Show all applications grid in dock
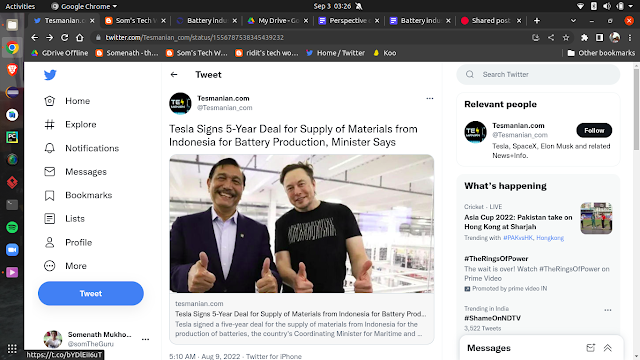Image resolution: width=640 pixels, height=360 pixels. pyautogui.click(x=12, y=349)
